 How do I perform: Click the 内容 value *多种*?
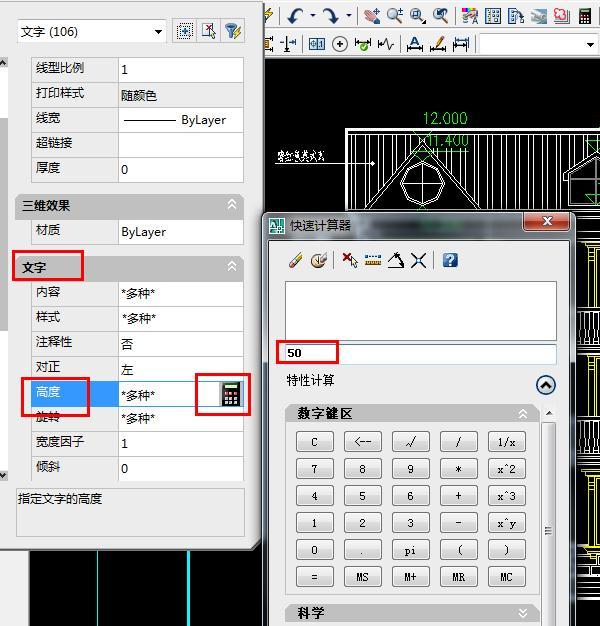point(138,293)
